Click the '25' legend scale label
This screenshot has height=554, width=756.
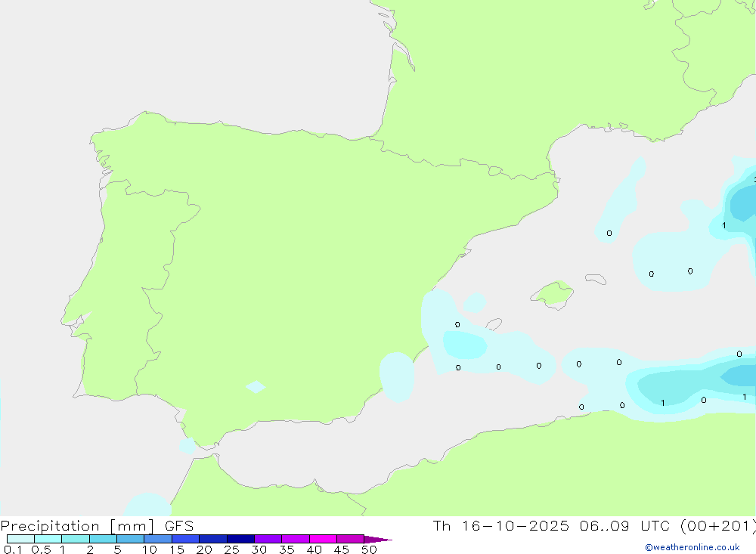pyautogui.click(x=231, y=549)
